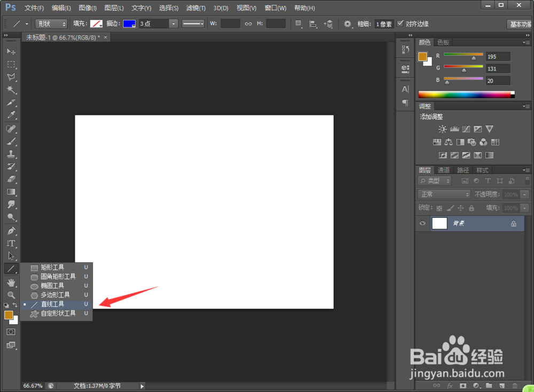Create new layer button

(x=502, y=386)
